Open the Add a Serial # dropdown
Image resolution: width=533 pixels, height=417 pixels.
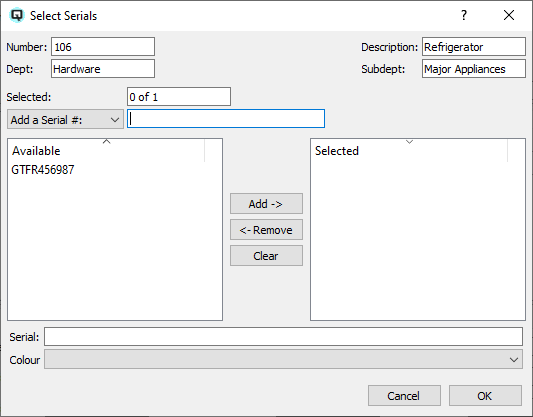pos(65,119)
